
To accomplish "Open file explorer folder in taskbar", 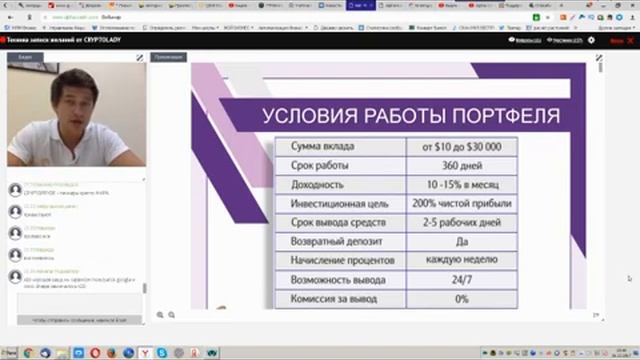I will 62,353.
